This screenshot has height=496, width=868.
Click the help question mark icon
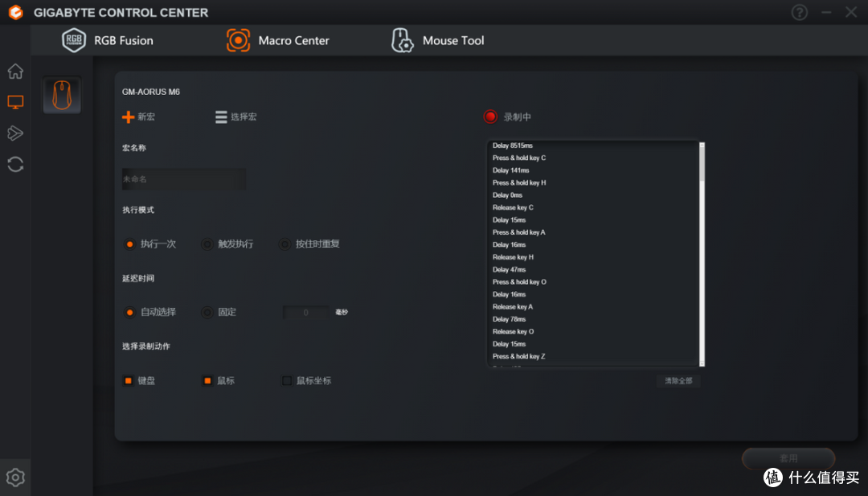(x=800, y=12)
